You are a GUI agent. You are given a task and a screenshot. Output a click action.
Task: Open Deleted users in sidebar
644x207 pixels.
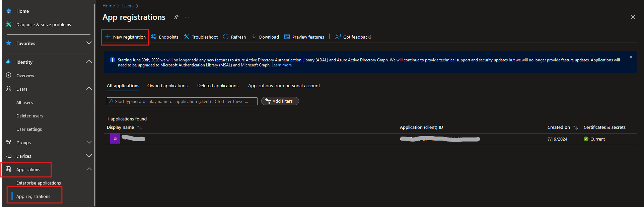30,116
